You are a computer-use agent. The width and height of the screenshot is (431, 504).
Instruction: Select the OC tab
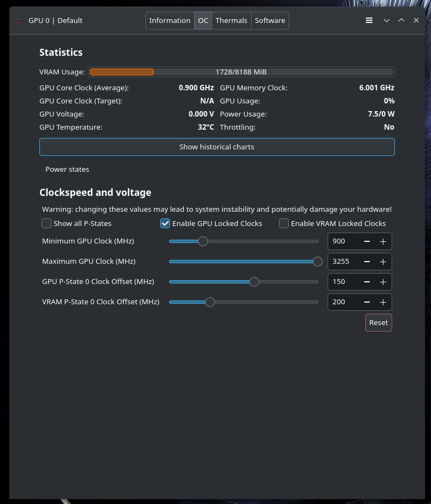coord(203,21)
